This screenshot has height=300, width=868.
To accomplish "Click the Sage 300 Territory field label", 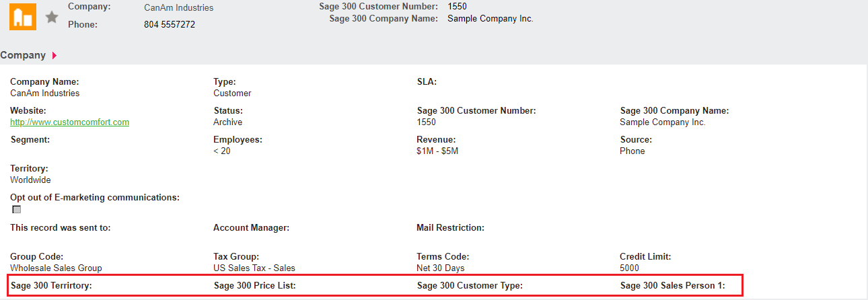I will (51, 286).
